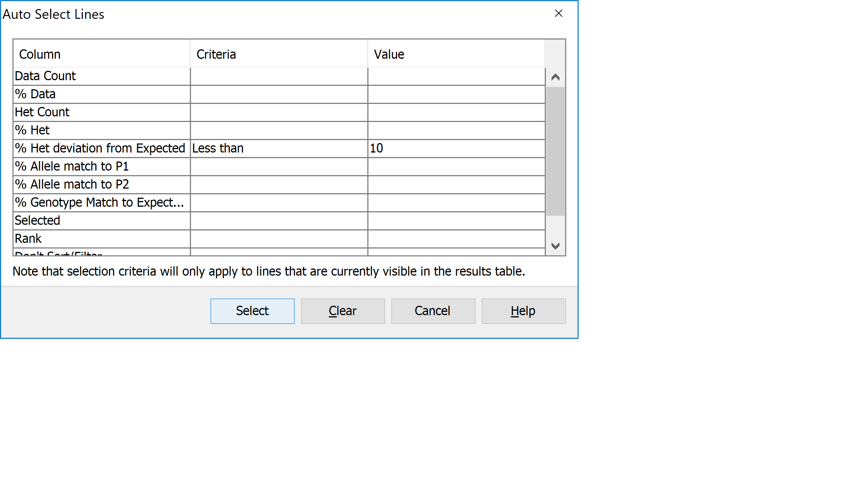The width and height of the screenshot is (868, 488).
Task: Open Criteria cell for Het Count
Action: tap(279, 113)
